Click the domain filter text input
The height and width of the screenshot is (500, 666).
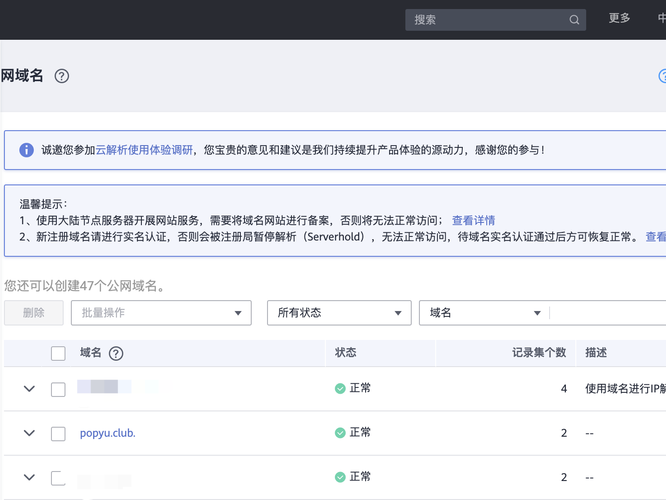tap(608, 313)
